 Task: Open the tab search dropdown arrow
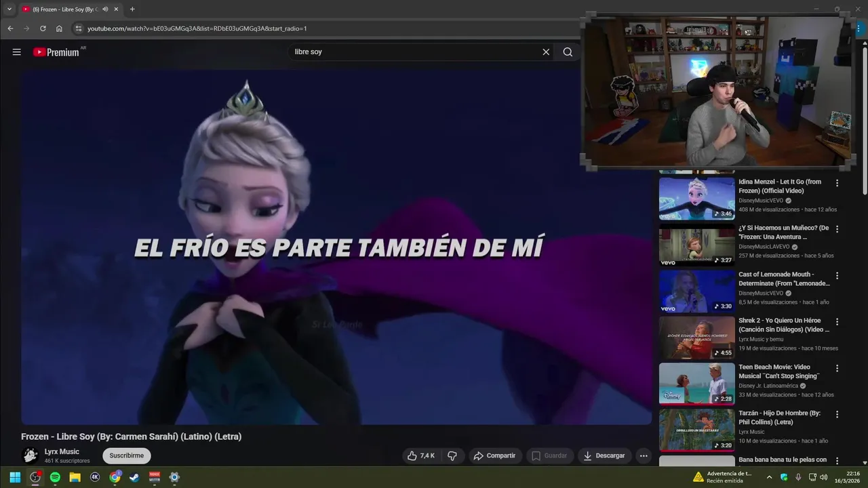pos(9,9)
